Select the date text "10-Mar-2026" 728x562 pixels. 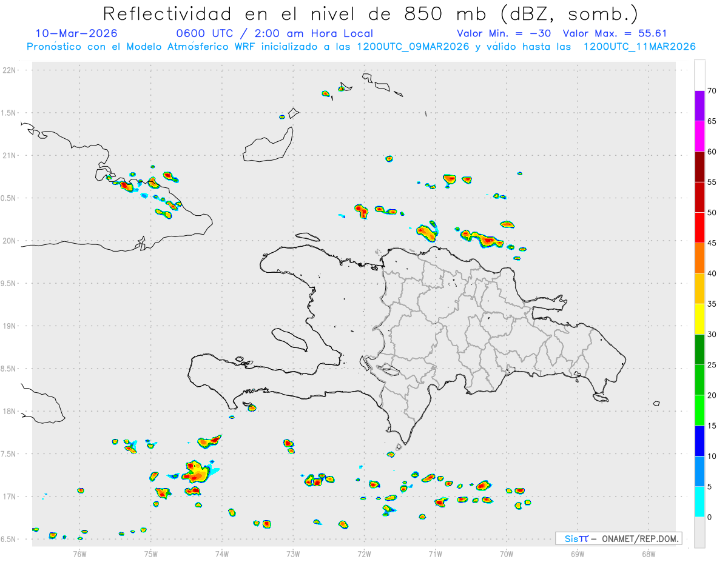click(76, 33)
